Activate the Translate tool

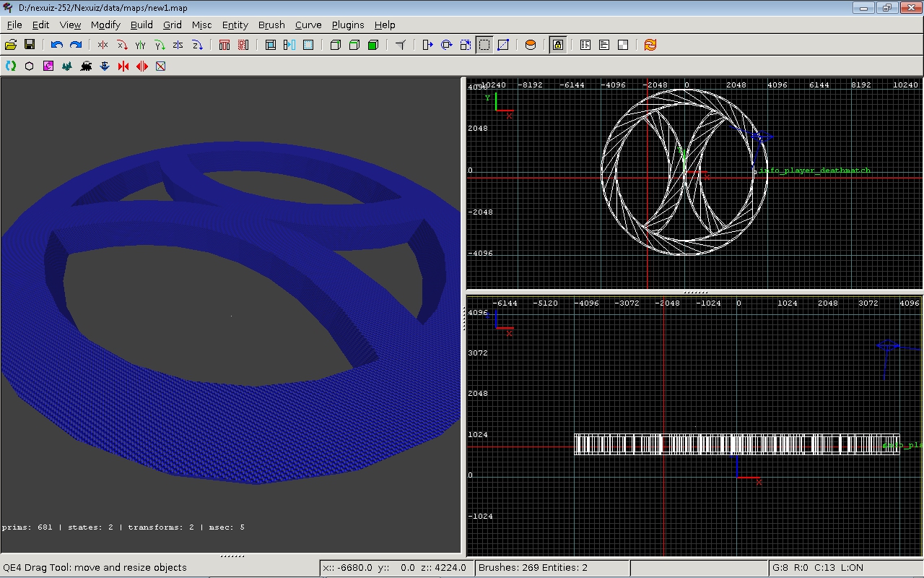tap(428, 45)
